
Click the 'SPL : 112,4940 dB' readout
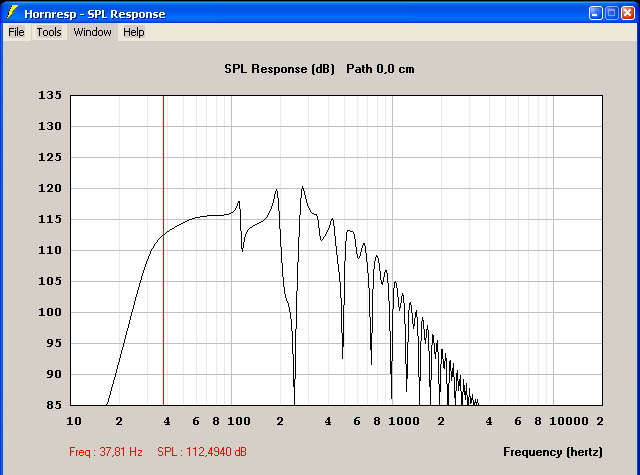(202, 452)
